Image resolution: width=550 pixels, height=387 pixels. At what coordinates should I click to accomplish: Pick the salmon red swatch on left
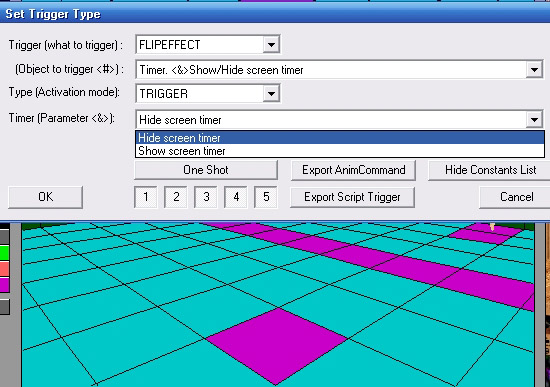(5, 269)
